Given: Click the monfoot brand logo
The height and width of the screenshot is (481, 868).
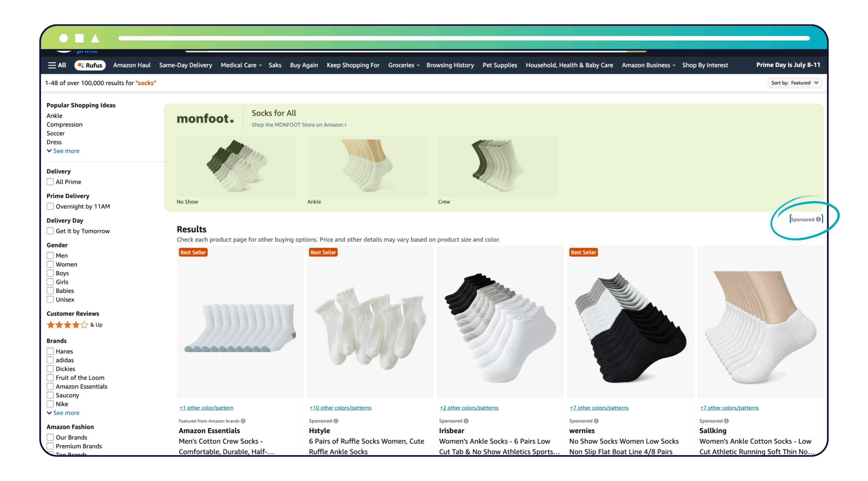Looking at the screenshot, I should (x=205, y=119).
